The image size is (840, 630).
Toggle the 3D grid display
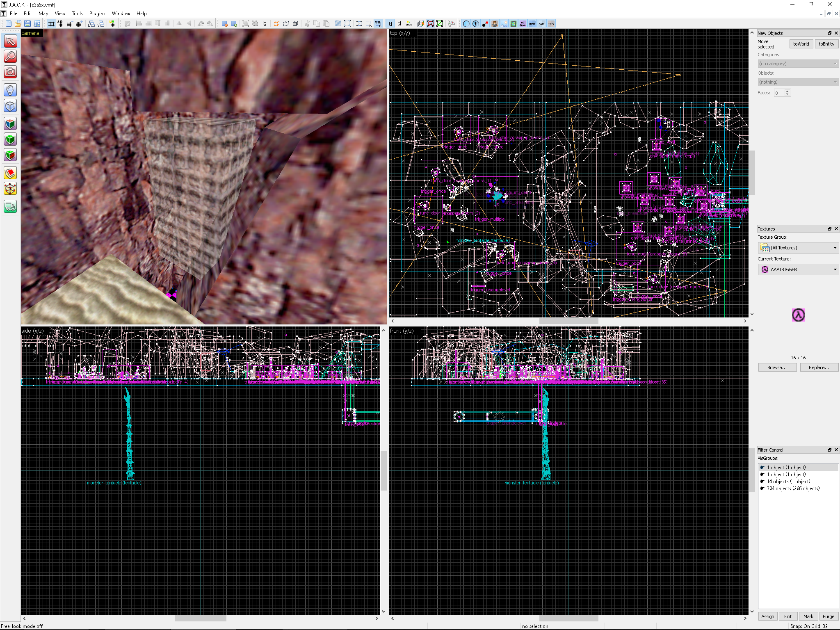(x=60, y=24)
